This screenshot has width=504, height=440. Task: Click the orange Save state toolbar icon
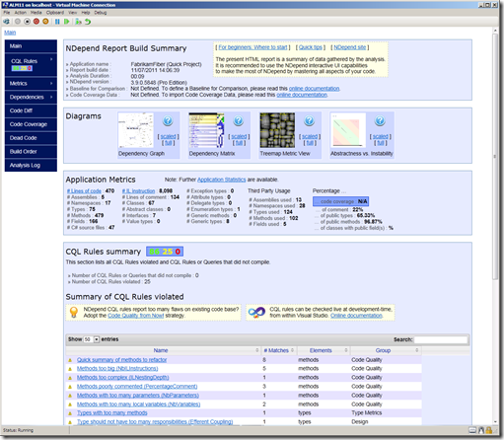pos(45,22)
